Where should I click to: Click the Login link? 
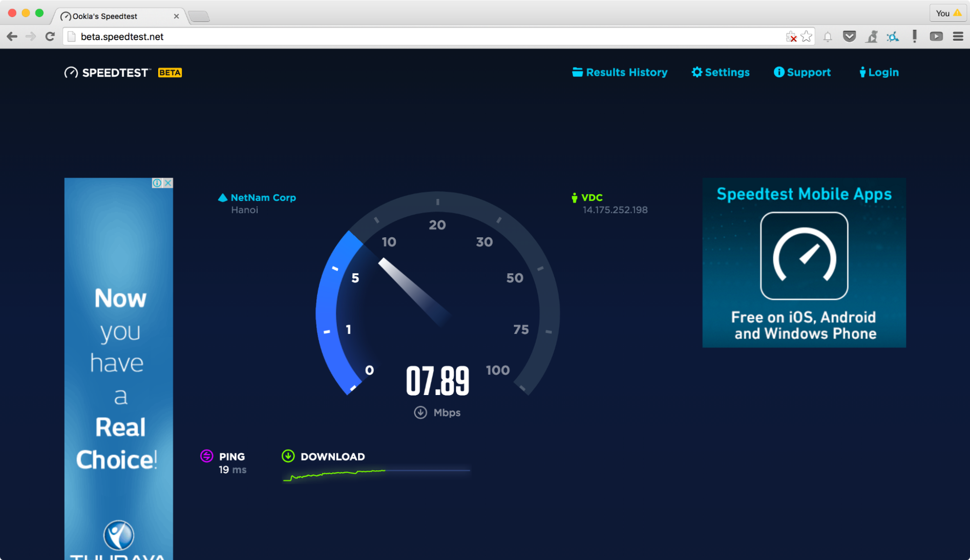coord(879,72)
